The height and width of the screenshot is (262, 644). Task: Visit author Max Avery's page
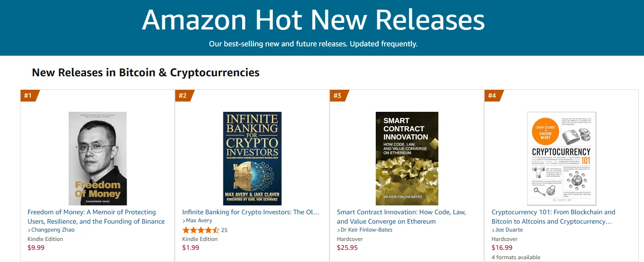click(x=199, y=220)
